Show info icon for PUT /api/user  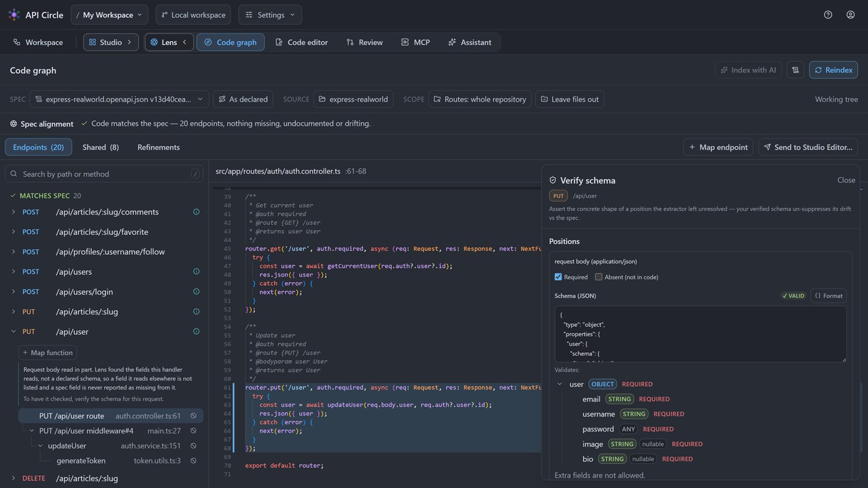(196, 332)
